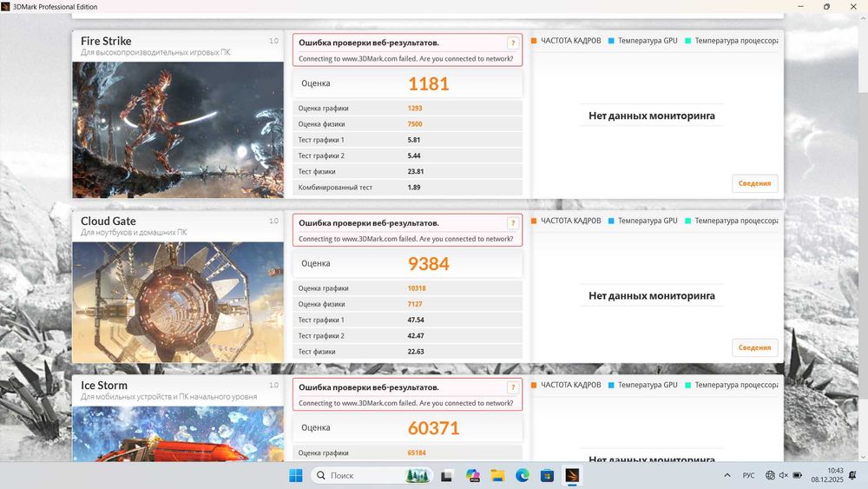Click Cloud Gate physics score 7127
The width and height of the screenshot is (868, 489).
point(415,304)
